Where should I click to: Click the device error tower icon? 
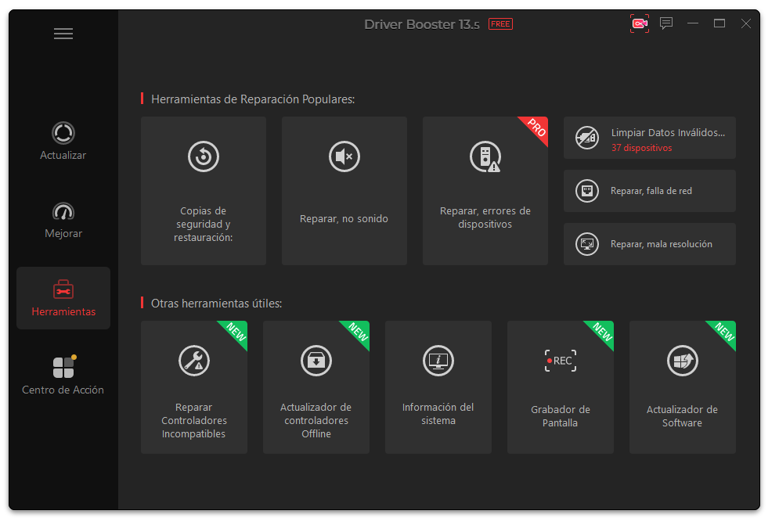[485, 156]
